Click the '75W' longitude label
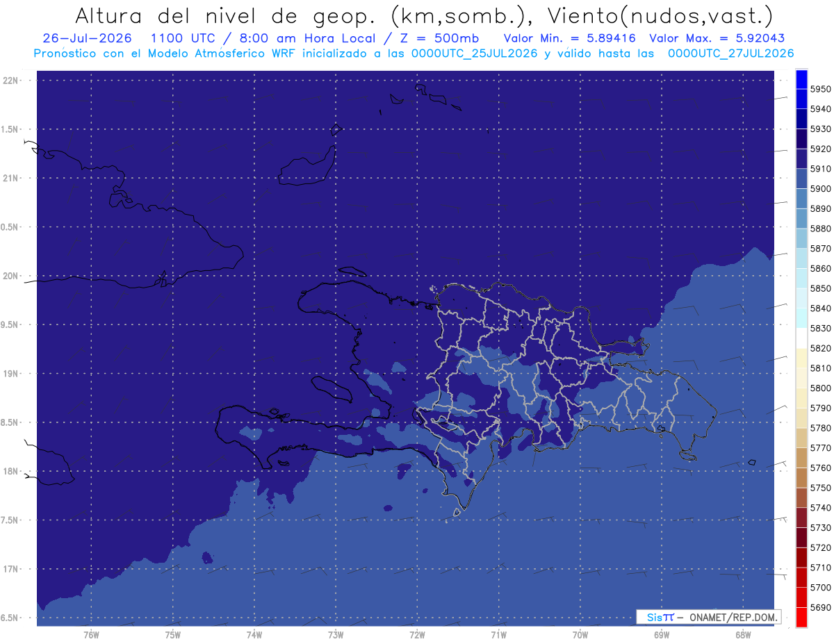The width and height of the screenshot is (834, 644). (172, 634)
